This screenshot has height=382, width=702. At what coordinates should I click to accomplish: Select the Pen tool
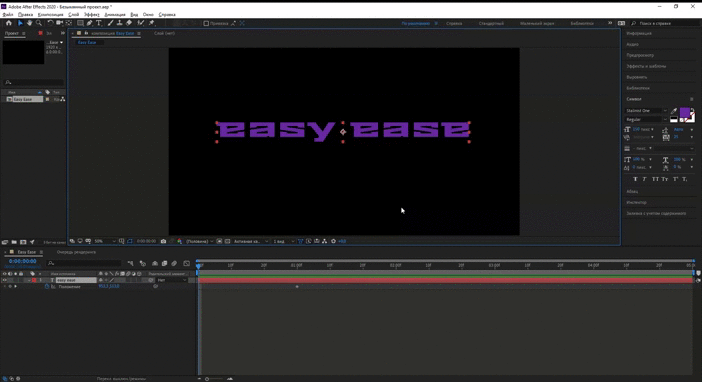(x=90, y=23)
